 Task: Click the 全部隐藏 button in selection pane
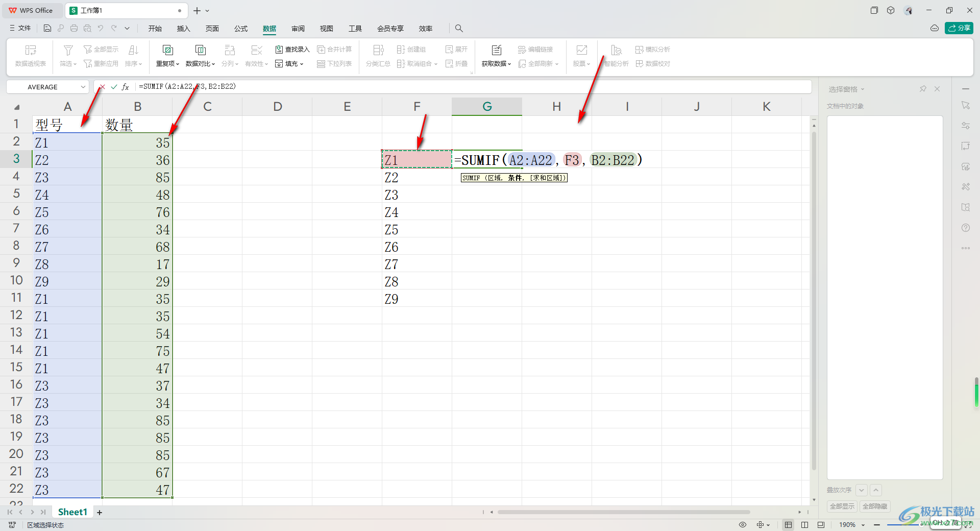[x=875, y=506]
